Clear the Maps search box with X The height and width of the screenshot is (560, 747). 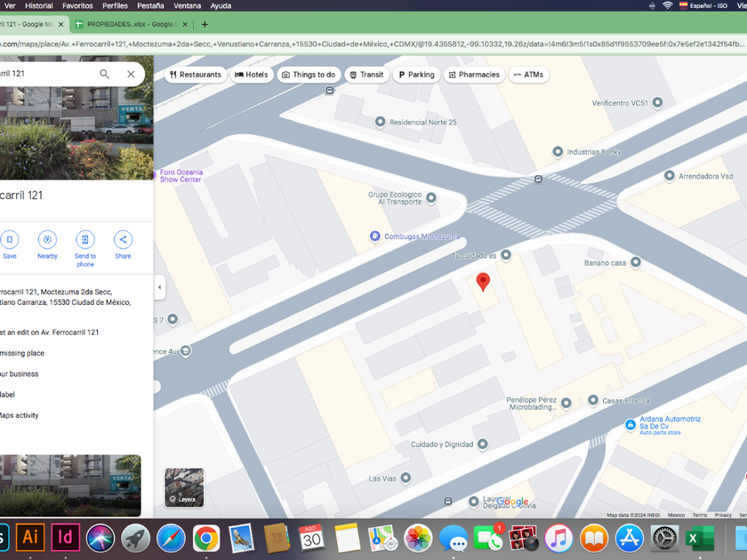click(131, 74)
